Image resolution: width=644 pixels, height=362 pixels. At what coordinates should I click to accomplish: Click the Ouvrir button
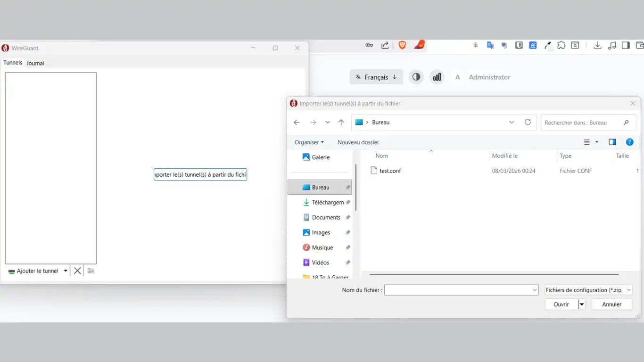pos(561,304)
